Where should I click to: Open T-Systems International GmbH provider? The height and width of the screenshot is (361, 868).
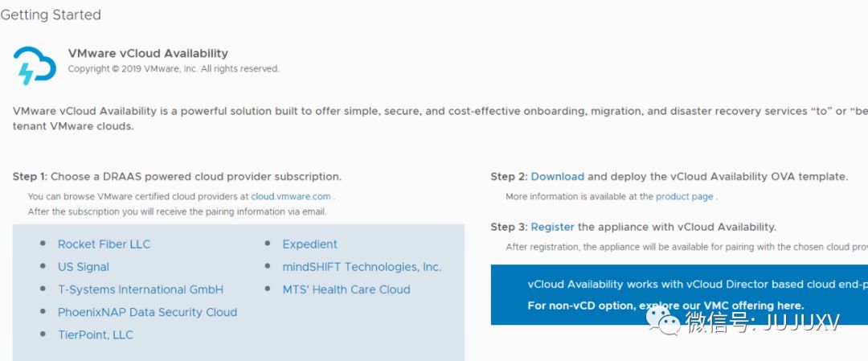(x=140, y=289)
